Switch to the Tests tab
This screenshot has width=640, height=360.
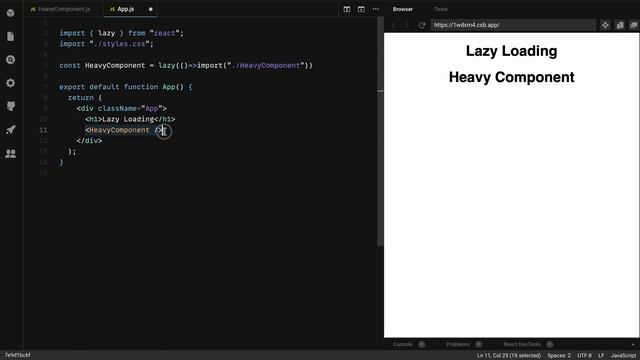[440, 9]
